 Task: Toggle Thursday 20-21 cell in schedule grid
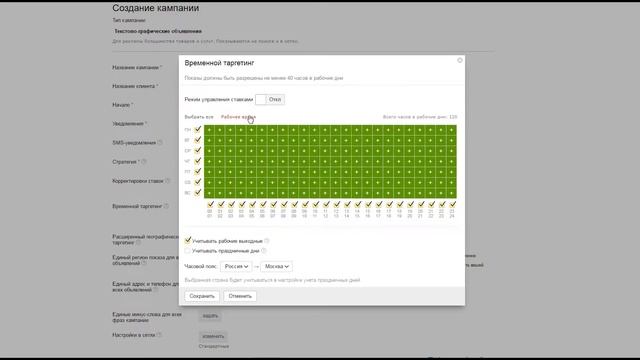click(x=420, y=162)
